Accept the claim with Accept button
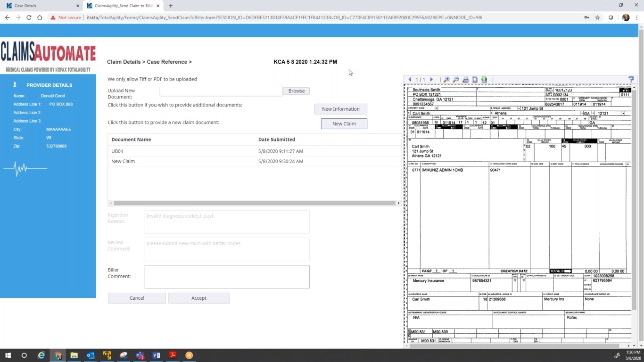The width and height of the screenshot is (644, 362). [198, 298]
